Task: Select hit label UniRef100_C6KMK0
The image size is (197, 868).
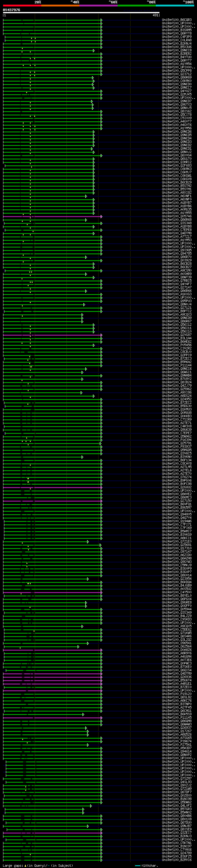Action: (x=177, y=81)
